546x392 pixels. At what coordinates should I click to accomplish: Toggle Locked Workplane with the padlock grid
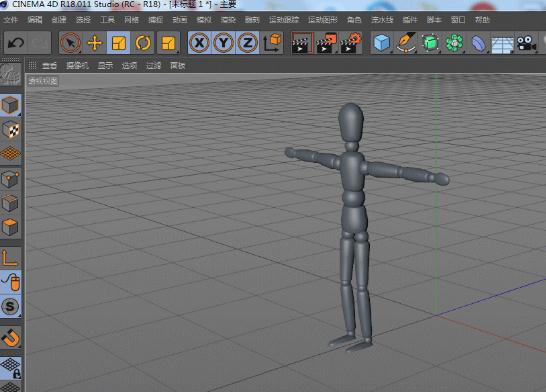click(10, 368)
